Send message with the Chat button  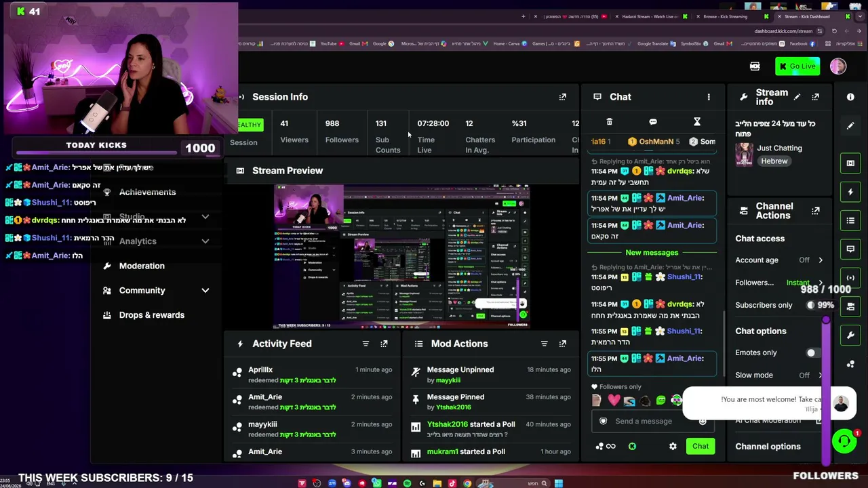click(x=700, y=446)
